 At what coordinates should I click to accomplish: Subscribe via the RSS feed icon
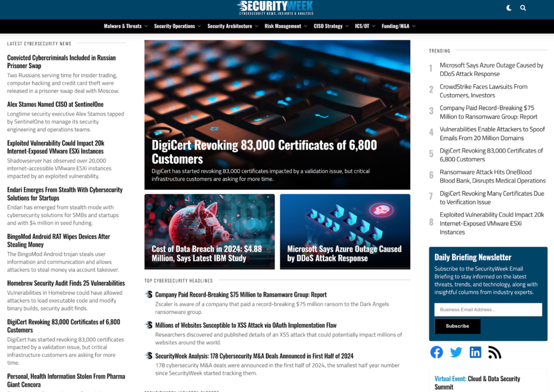494,352
